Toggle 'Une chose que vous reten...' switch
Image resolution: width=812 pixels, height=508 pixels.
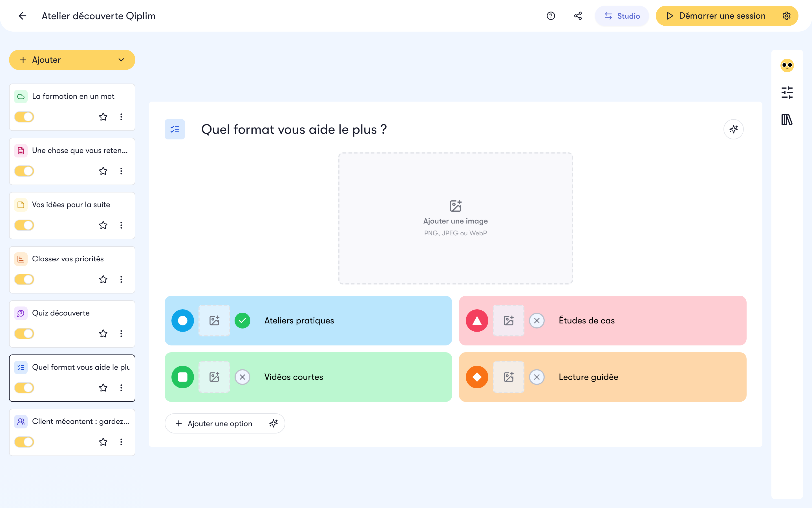coord(24,171)
